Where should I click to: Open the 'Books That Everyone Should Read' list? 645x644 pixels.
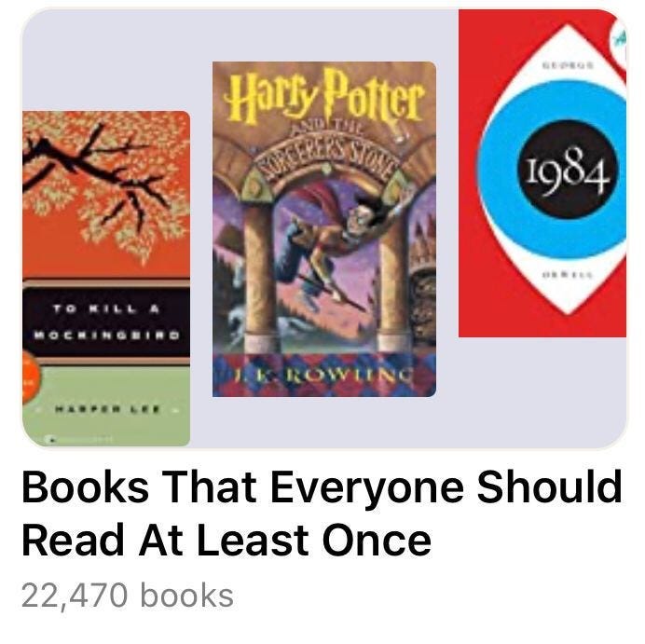[x=322, y=514]
